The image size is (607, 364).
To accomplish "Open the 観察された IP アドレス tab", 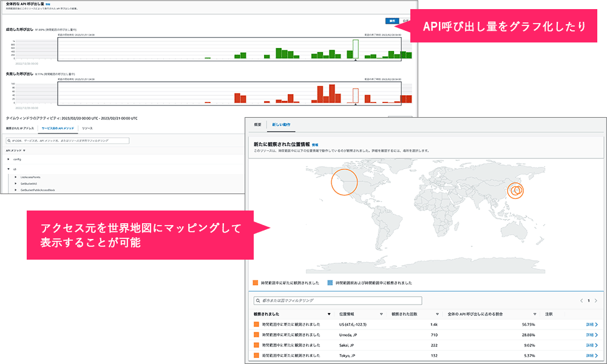I will (20, 129).
